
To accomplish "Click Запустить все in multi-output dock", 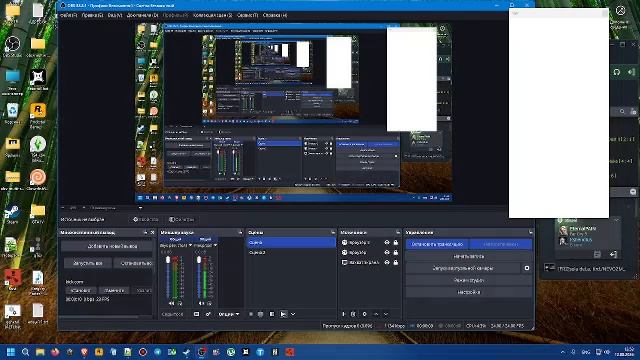I will pyautogui.click(x=87, y=263).
